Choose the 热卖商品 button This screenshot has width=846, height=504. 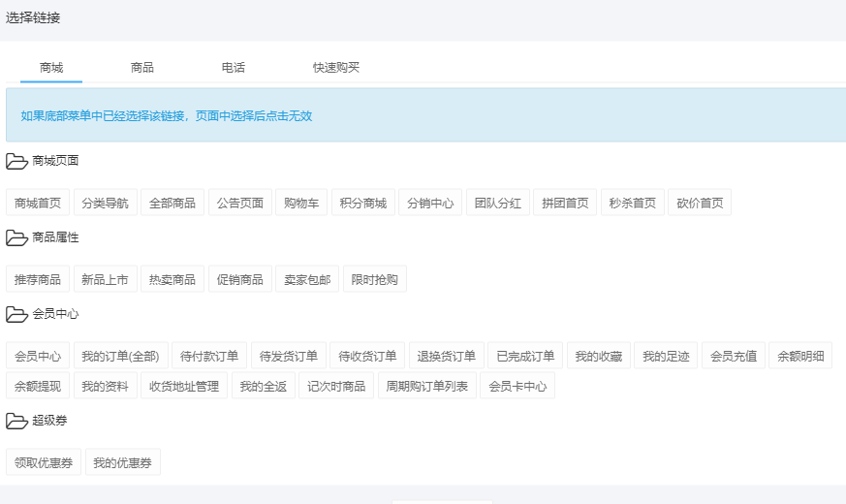(172, 279)
